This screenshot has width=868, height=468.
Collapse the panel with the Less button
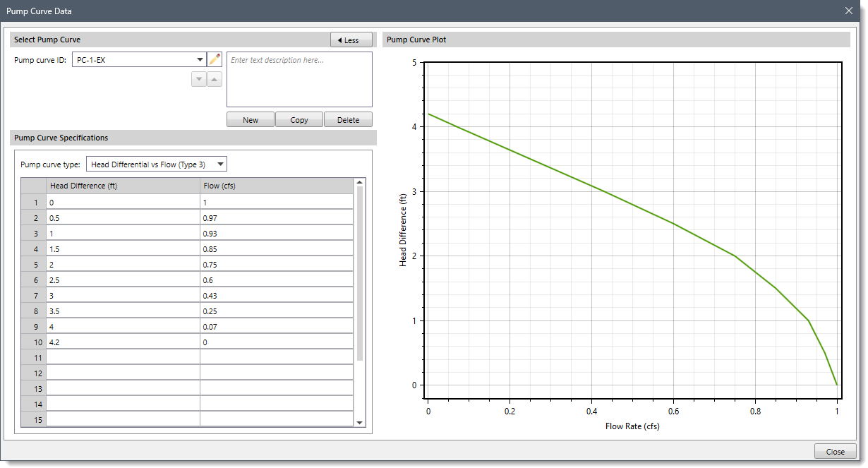pyautogui.click(x=351, y=40)
